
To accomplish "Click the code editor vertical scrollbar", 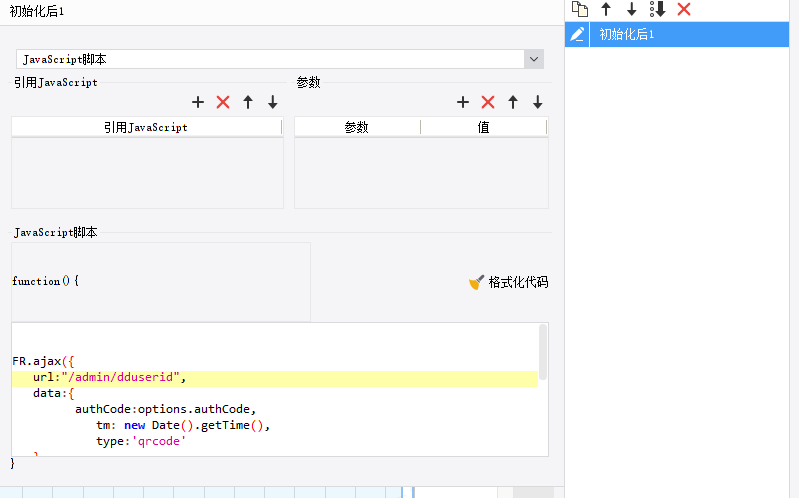I will pos(543,351).
